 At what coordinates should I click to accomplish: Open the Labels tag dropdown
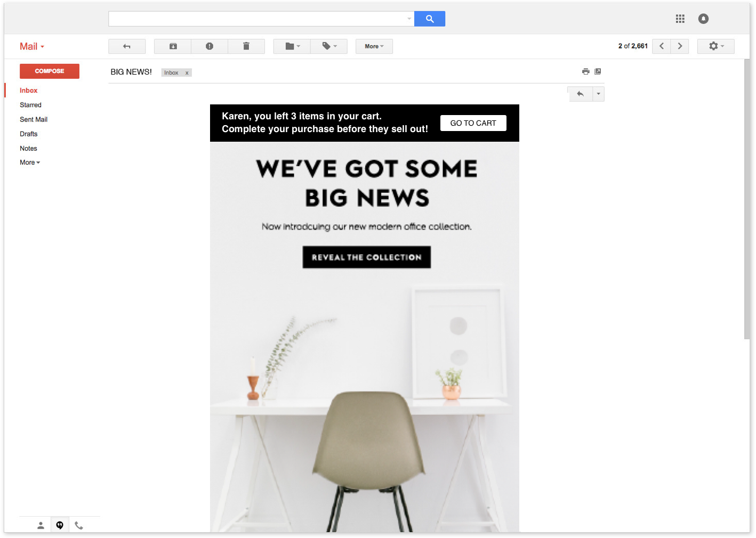[x=329, y=46]
